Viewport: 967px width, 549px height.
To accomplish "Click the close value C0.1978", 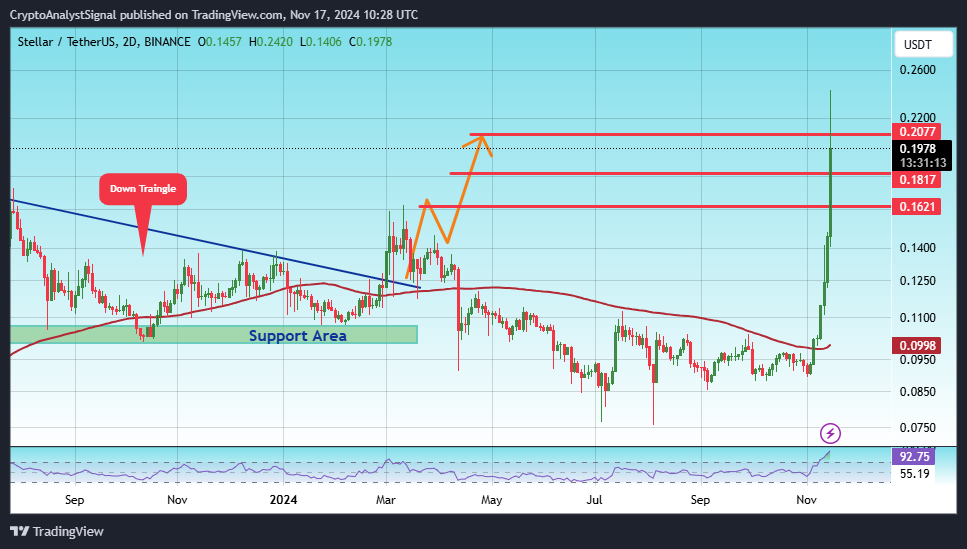I will [371, 42].
